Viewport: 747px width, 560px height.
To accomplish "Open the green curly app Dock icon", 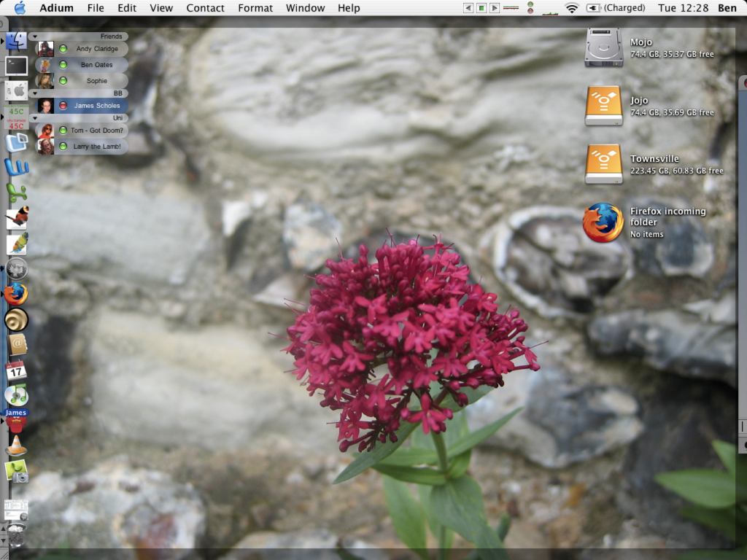I will tap(16, 192).
